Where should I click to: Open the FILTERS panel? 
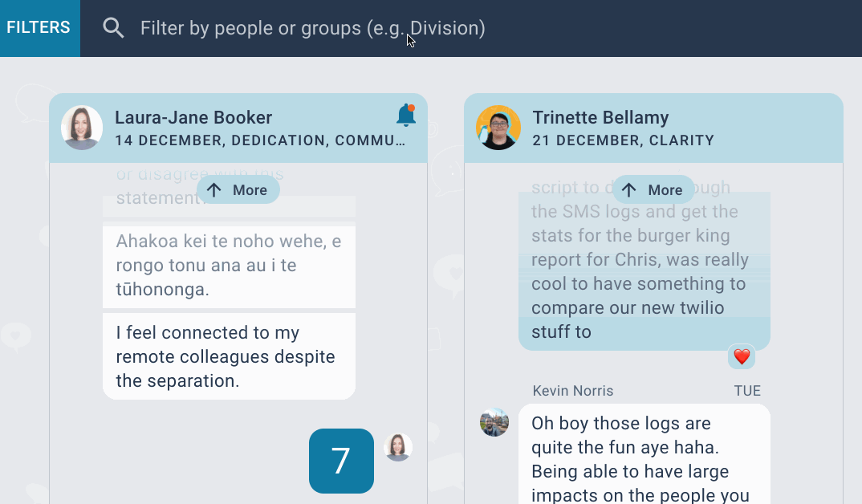click(x=39, y=28)
